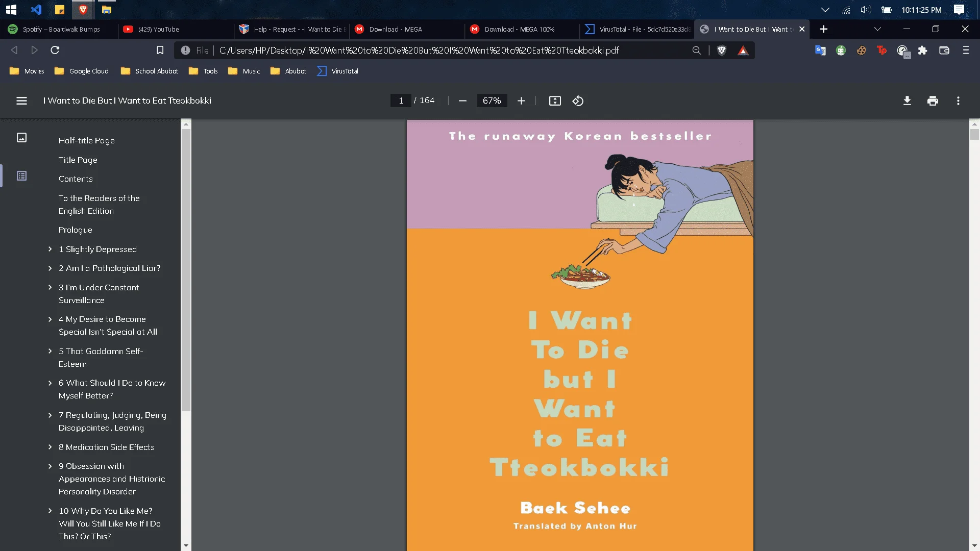This screenshot has width=980, height=551.
Task: Go forward in browser history
Action: point(34,50)
